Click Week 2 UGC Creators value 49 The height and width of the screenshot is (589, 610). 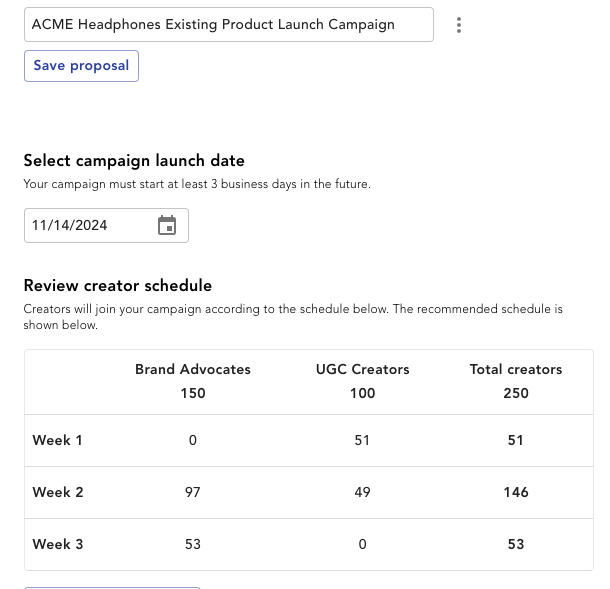pyautogui.click(x=362, y=492)
